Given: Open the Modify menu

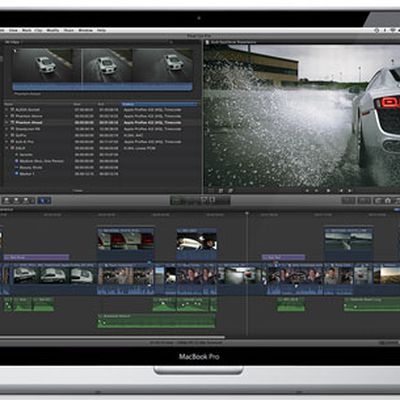Looking at the screenshot, I should coord(53,30).
